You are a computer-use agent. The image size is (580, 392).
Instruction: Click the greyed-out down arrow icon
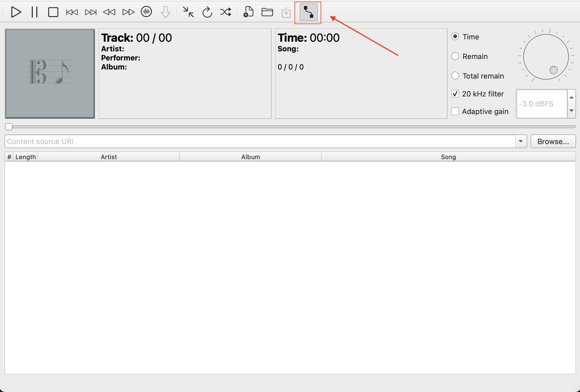(x=165, y=12)
